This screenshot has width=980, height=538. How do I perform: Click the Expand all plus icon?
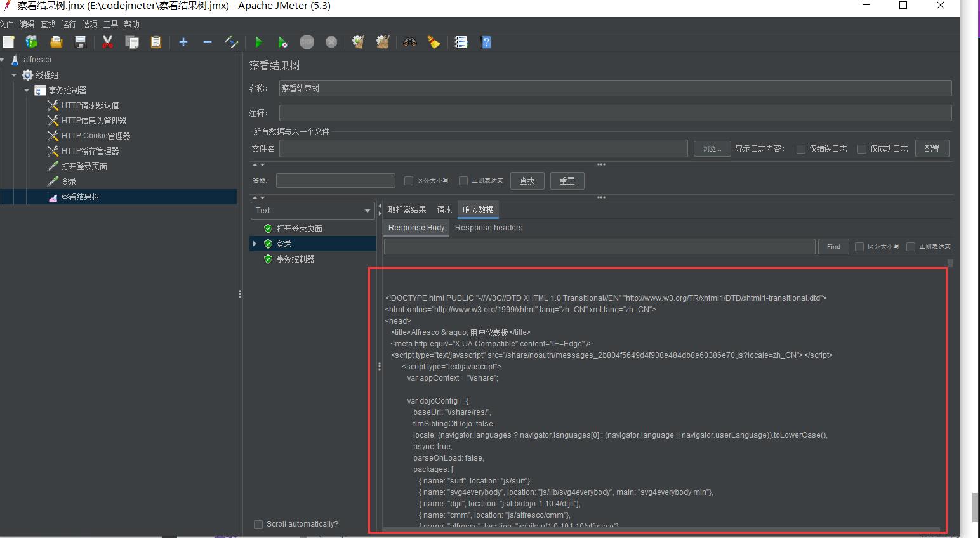183,42
